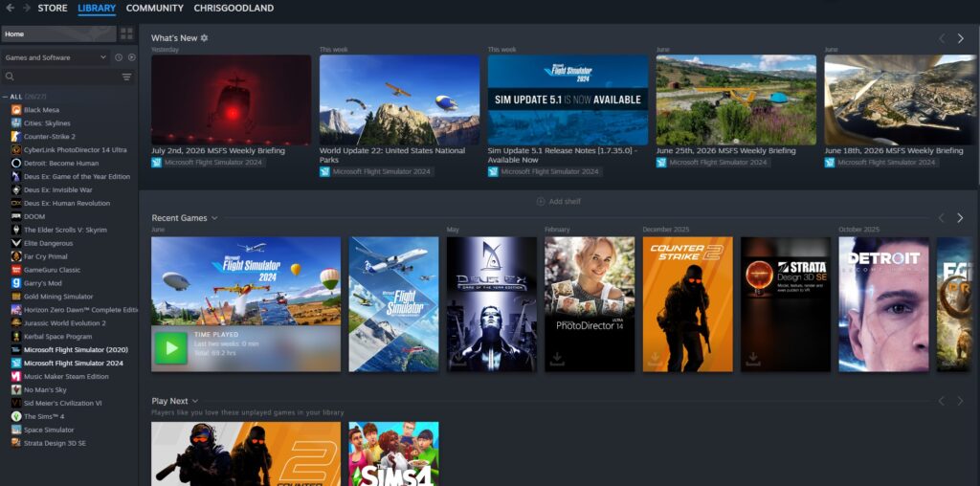Click the CyberLink PhotoDirector 14 Ultra icon
Viewport: 980px width, 486px height.
(x=16, y=150)
